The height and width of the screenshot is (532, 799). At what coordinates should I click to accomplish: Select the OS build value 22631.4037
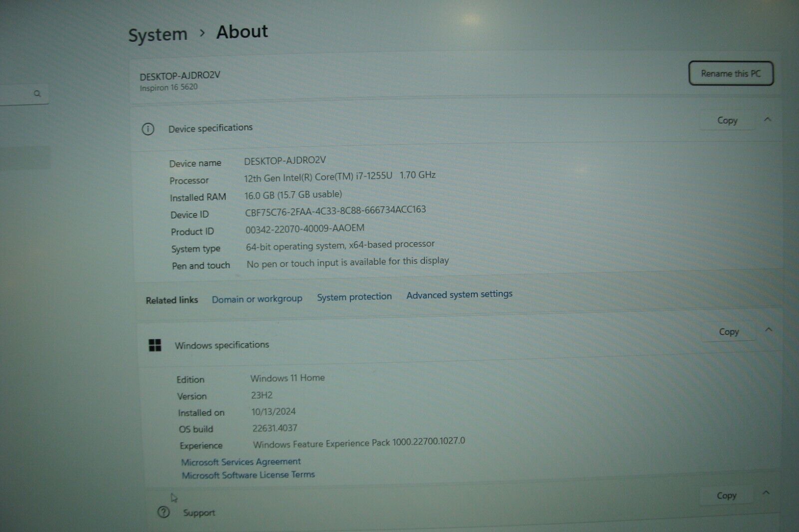click(275, 428)
